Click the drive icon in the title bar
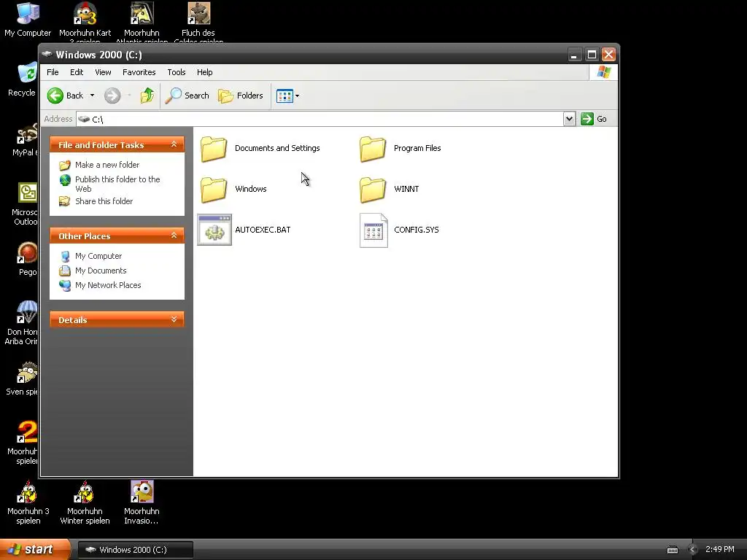 47,54
